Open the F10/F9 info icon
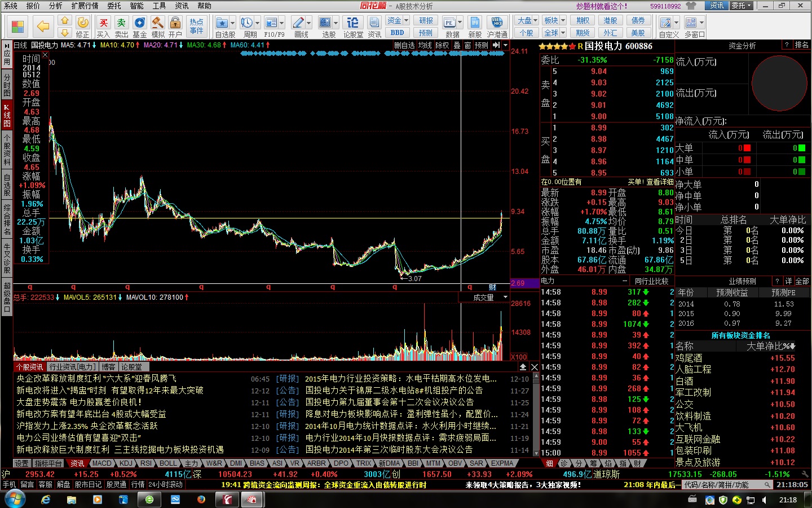Image resolution: width=812 pixels, height=508 pixels. 271,23
